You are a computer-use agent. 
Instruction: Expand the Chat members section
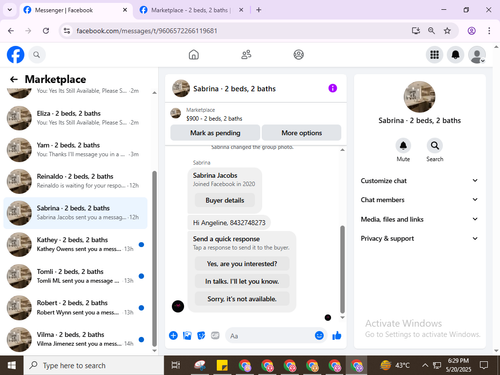pos(419,200)
